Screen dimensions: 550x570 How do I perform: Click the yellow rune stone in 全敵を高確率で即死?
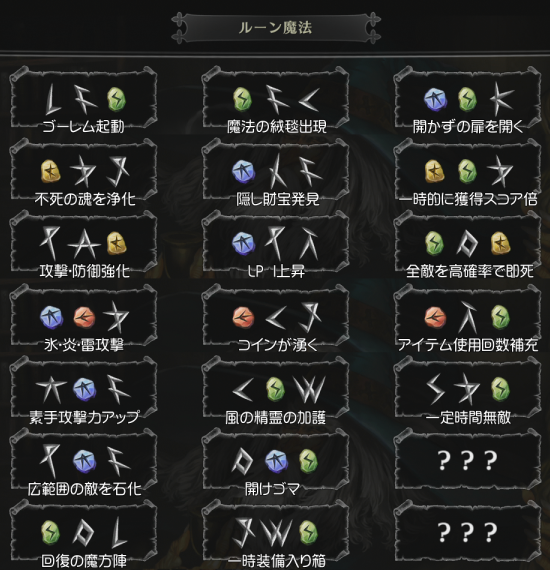pos(500,244)
